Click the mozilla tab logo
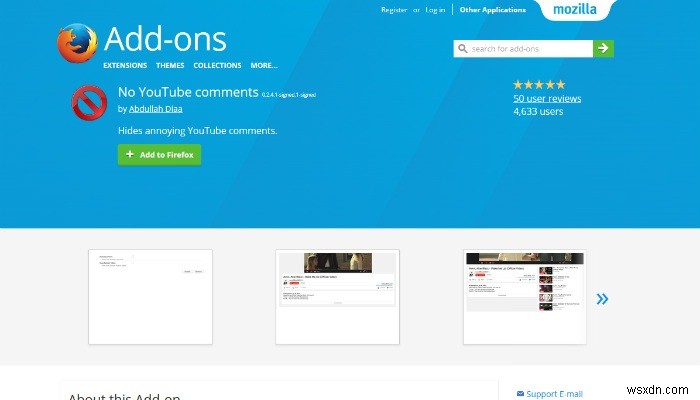 pyautogui.click(x=575, y=9)
